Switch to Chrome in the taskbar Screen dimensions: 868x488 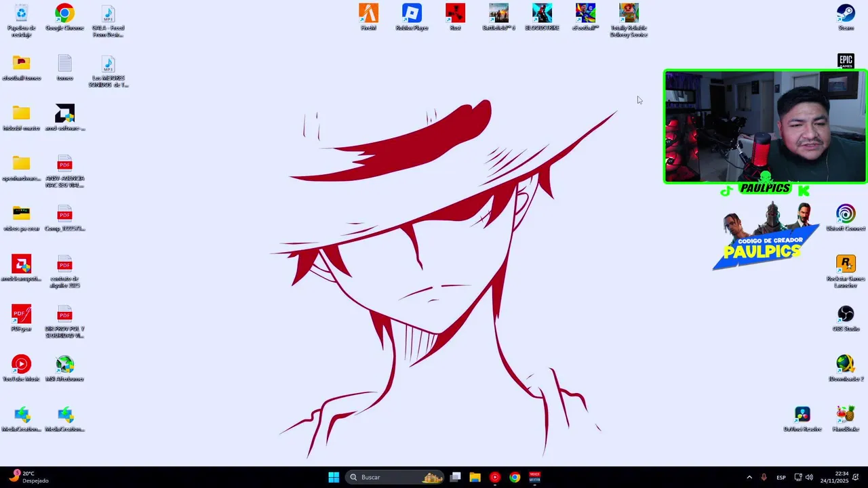[515, 477]
